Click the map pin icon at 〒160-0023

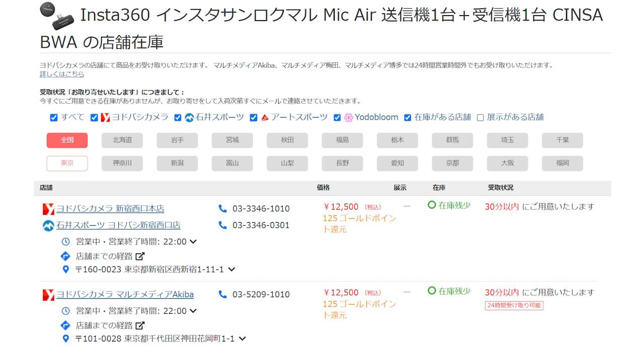65,269
